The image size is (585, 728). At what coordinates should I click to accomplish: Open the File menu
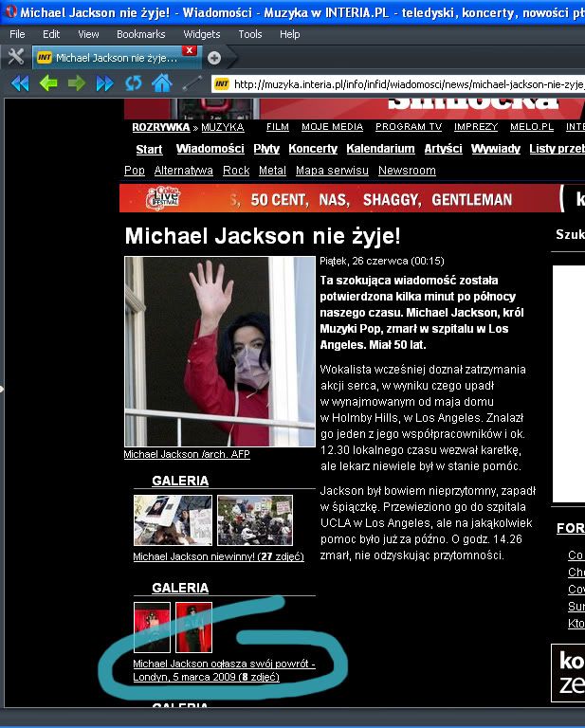point(17,34)
